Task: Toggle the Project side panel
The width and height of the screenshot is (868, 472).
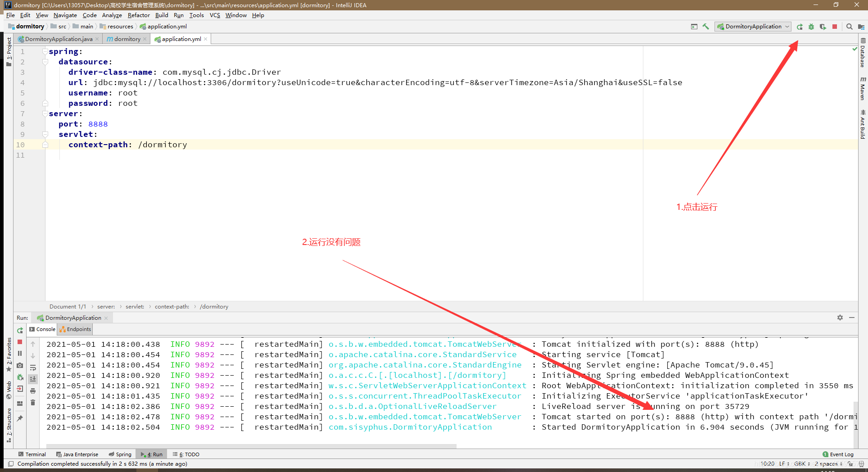Action: click(9, 51)
